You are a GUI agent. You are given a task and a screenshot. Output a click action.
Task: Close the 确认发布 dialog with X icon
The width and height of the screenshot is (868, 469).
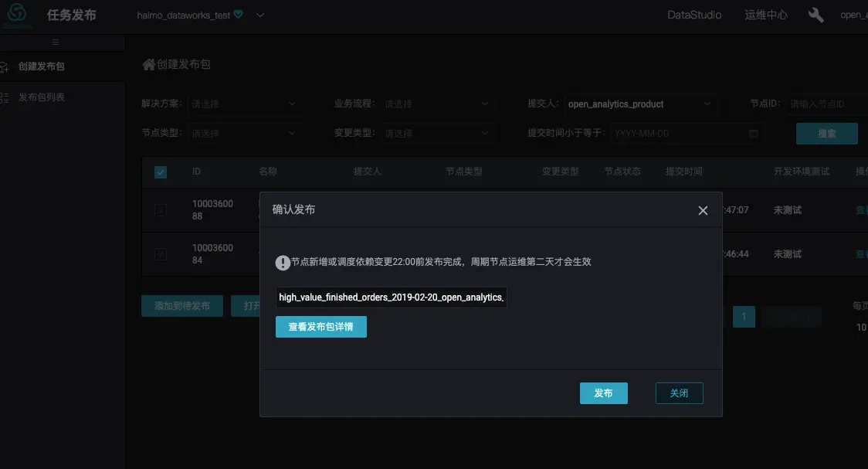(x=703, y=210)
